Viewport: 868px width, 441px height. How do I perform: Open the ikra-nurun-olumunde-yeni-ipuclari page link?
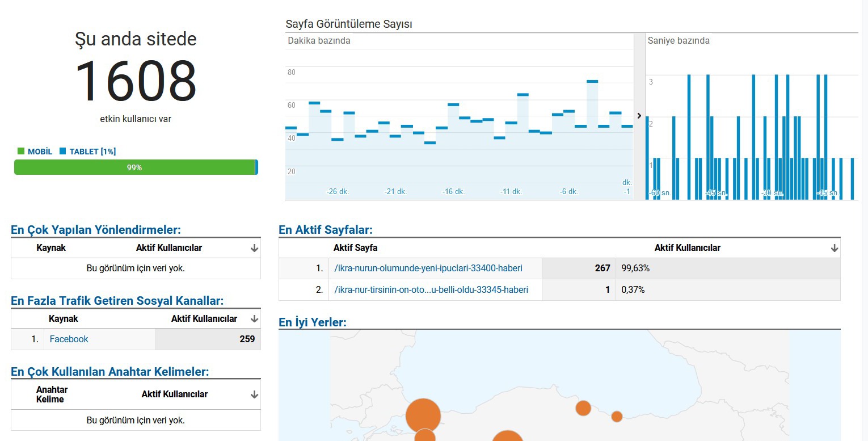(428, 268)
